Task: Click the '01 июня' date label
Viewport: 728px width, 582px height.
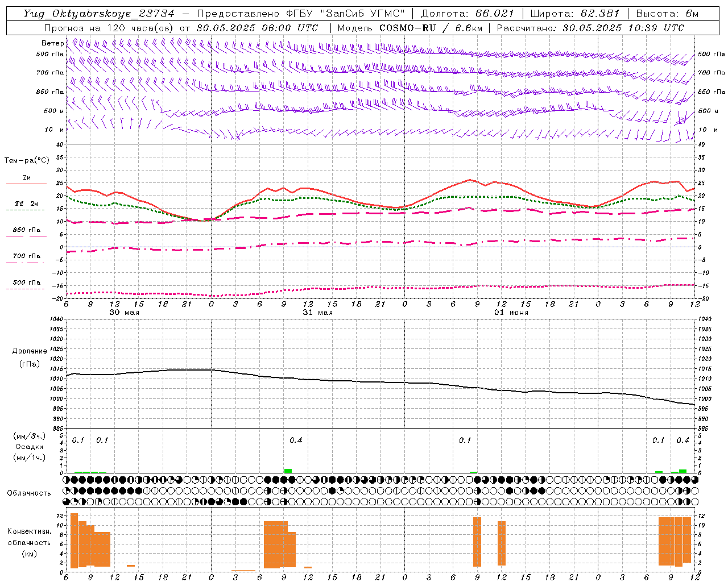Action: coord(511,312)
